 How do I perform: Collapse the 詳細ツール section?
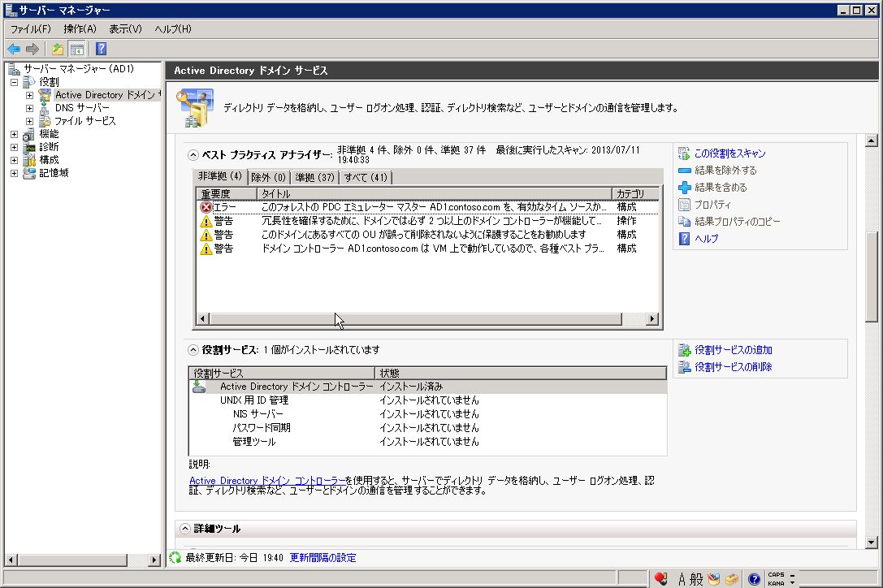point(184,528)
